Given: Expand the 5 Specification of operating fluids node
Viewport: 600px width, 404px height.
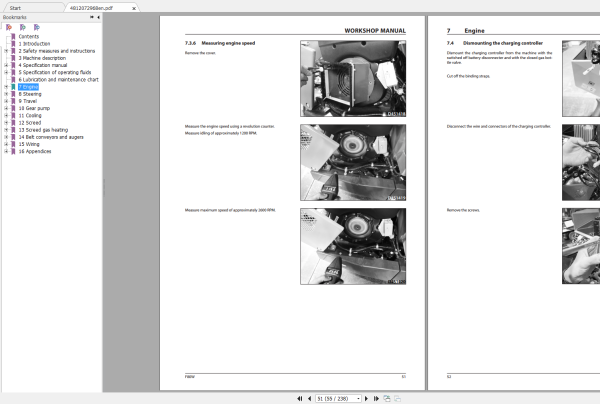Looking at the screenshot, I should click(x=6, y=72).
